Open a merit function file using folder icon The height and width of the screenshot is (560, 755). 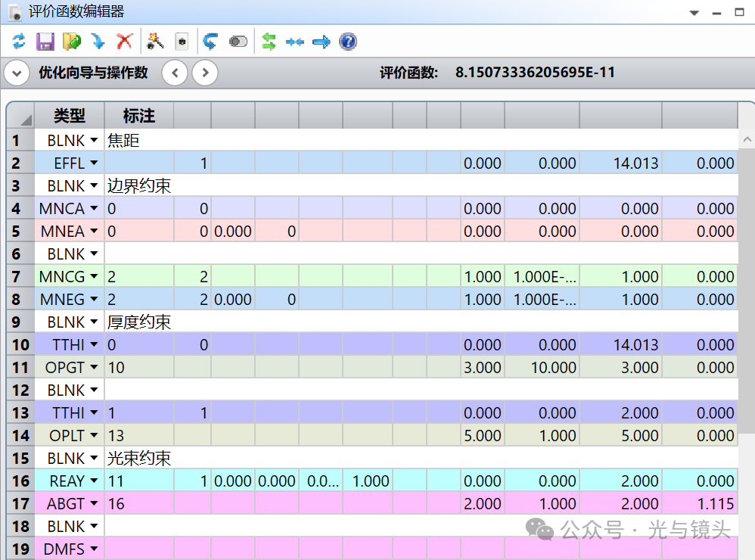pyautogui.click(x=71, y=41)
